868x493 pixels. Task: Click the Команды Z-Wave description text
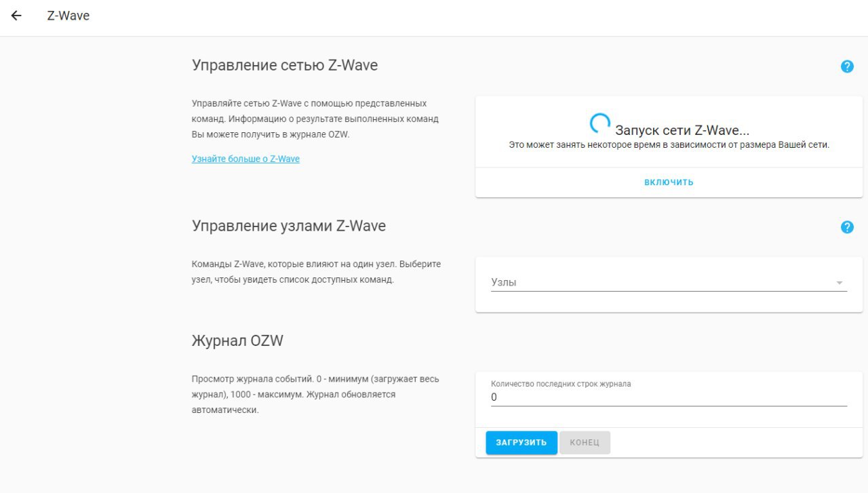[x=316, y=272]
